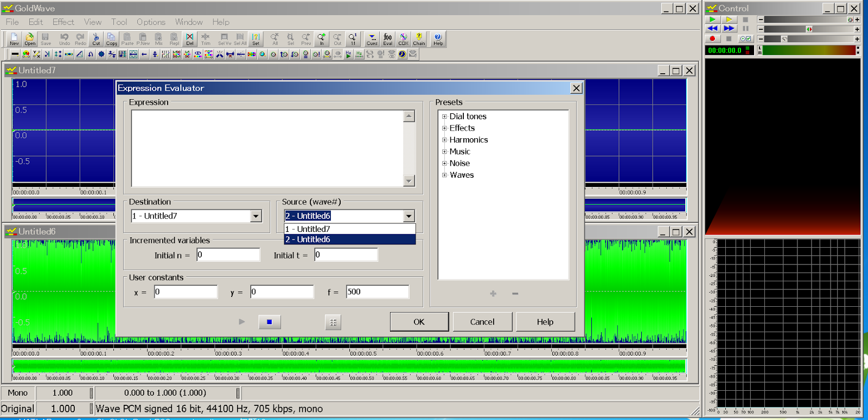Viewport: 868px width, 420px height.
Task: Click the Cut scissors toolbar icon
Action: 96,39
